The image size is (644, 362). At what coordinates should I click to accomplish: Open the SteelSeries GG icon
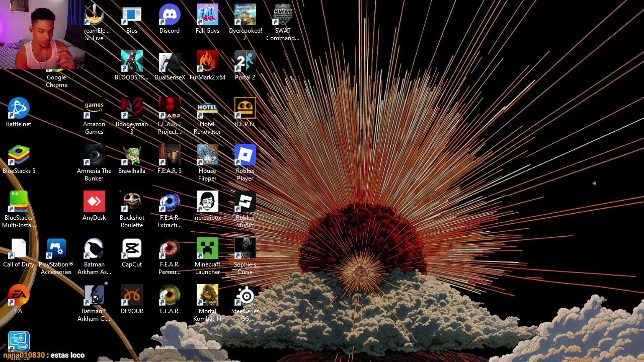click(x=245, y=304)
